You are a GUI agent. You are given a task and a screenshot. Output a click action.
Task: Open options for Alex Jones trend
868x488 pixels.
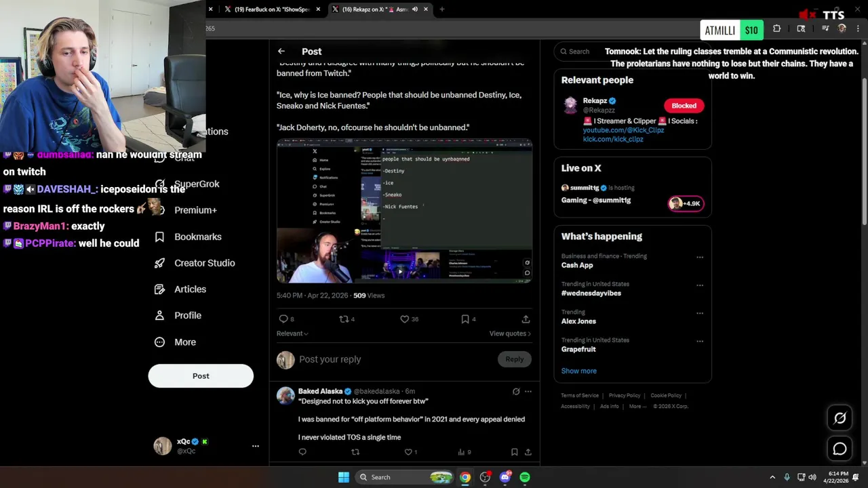(x=700, y=314)
